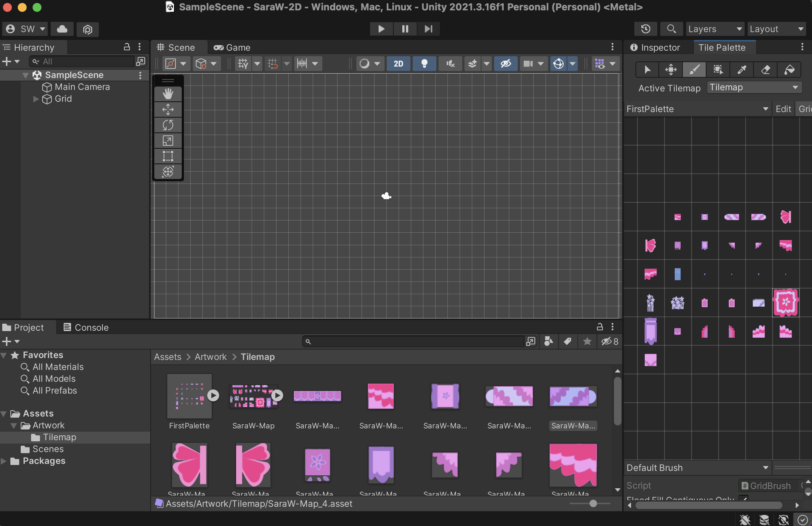Switch to the Console tab
Viewport: 812px width, 526px height.
[x=86, y=328]
